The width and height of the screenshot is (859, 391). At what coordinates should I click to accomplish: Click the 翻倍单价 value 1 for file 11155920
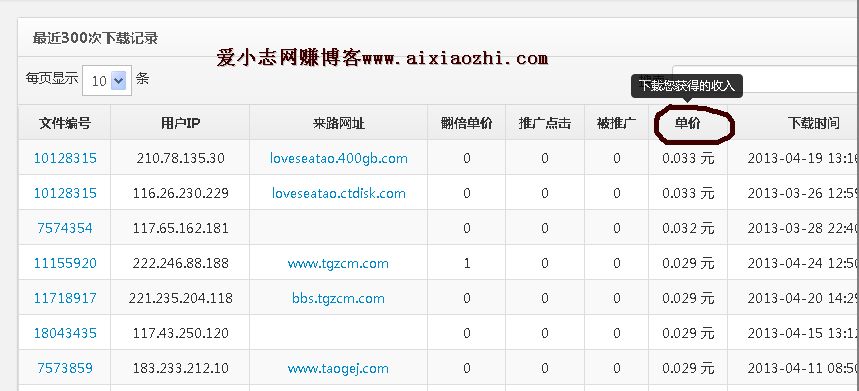467,263
